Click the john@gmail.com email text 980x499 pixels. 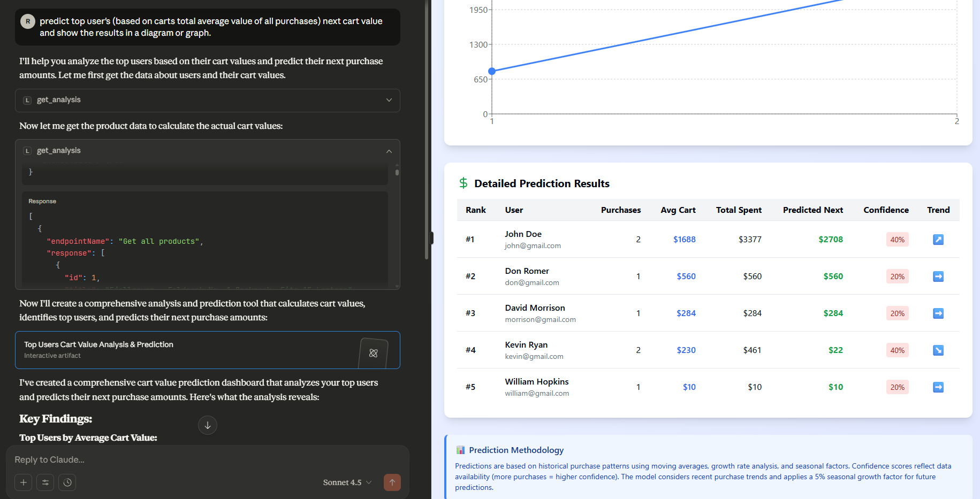[533, 246]
